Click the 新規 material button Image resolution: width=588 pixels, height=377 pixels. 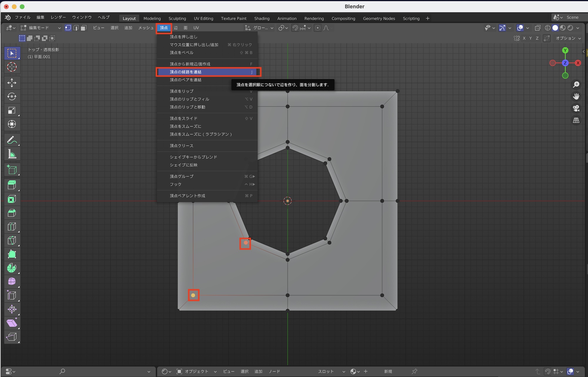[x=388, y=371]
